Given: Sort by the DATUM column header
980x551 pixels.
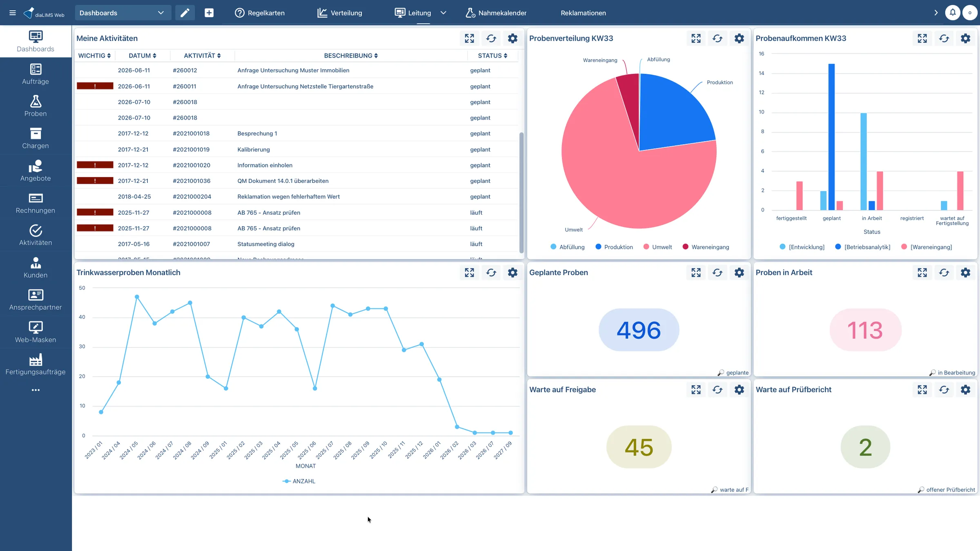Looking at the screenshot, I should [x=143, y=56].
